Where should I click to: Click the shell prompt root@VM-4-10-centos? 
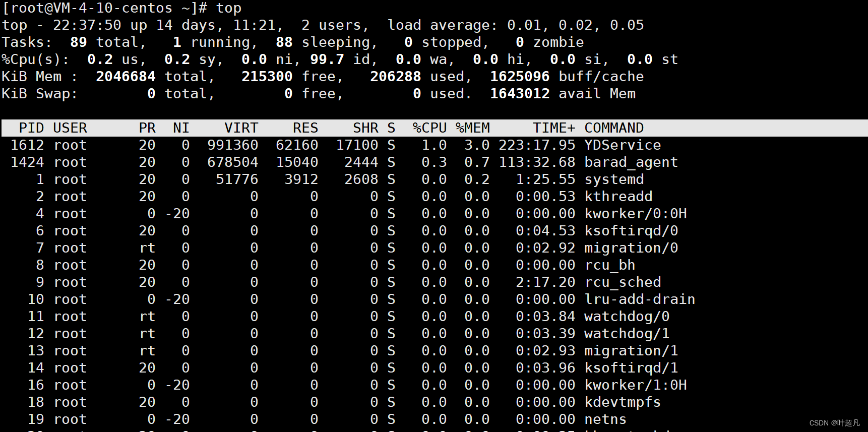pos(91,8)
